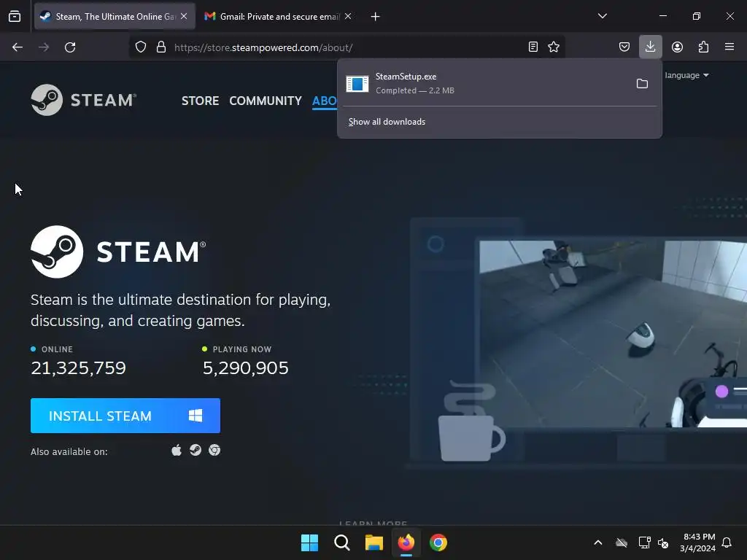
Task: Open the notifications bell
Action: tap(727, 542)
